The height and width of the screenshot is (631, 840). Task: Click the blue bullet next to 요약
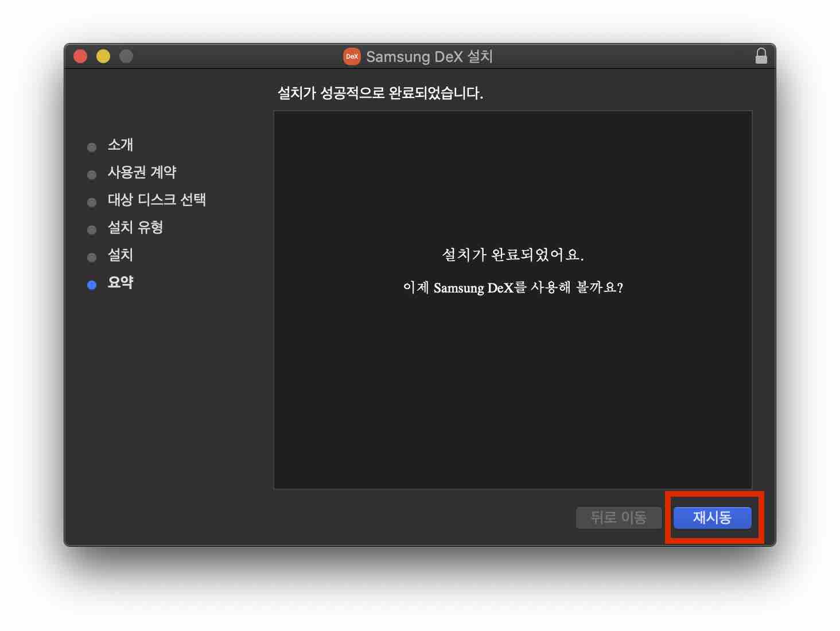pos(92,285)
